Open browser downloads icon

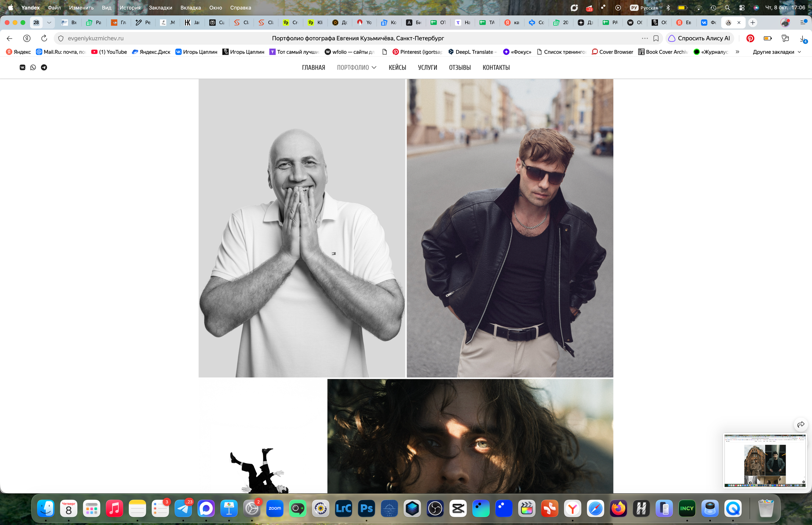803,38
